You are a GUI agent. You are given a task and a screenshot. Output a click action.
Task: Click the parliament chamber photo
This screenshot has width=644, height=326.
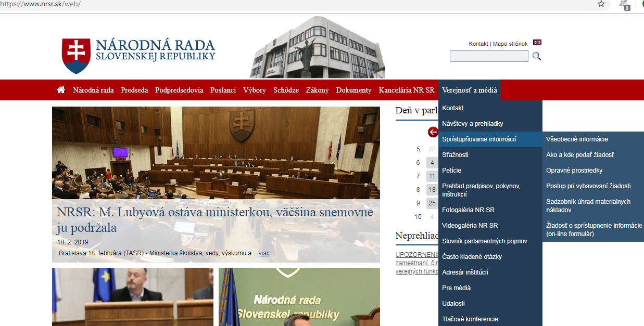(216, 153)
